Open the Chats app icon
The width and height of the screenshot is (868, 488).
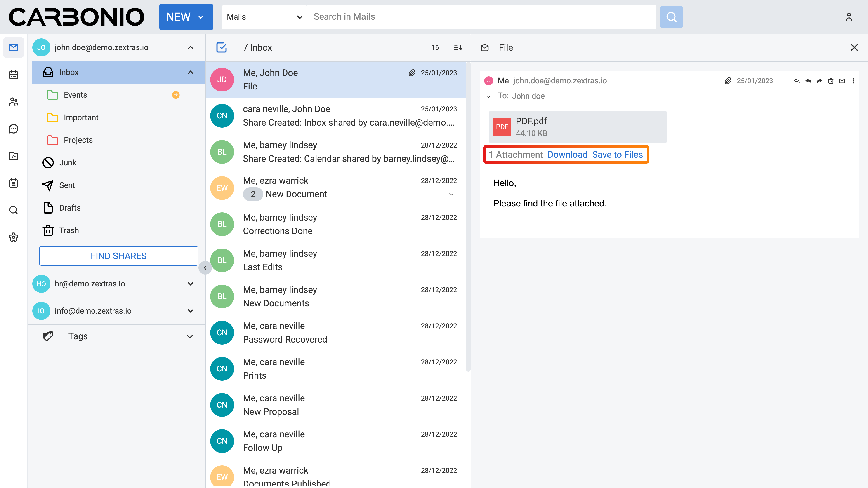(x=14, y=129)
